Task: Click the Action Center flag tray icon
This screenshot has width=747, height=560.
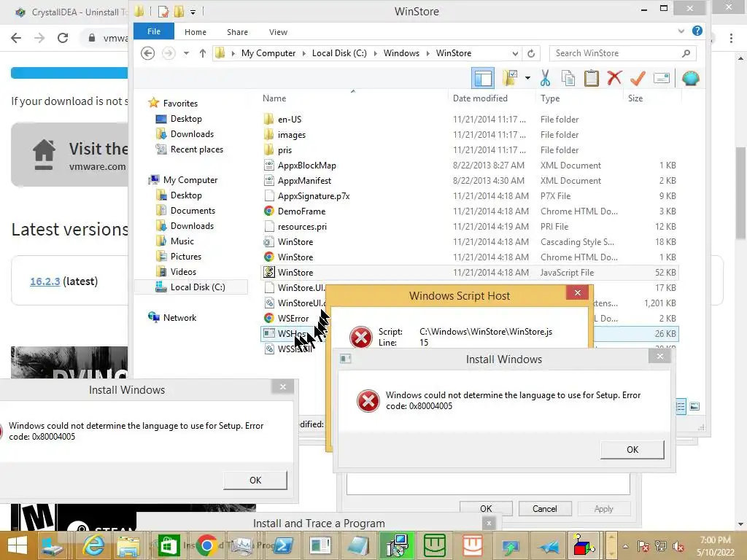Action: [x=643, y=546]
